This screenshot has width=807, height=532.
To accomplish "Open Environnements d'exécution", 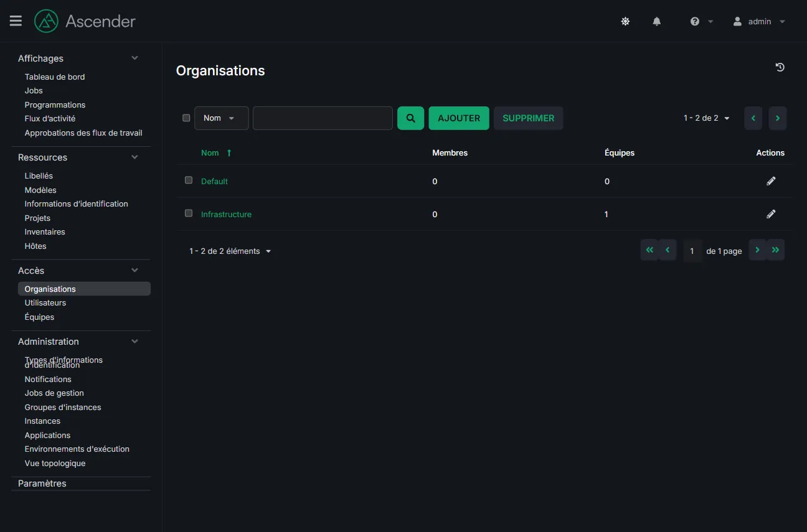I will 77,449.
